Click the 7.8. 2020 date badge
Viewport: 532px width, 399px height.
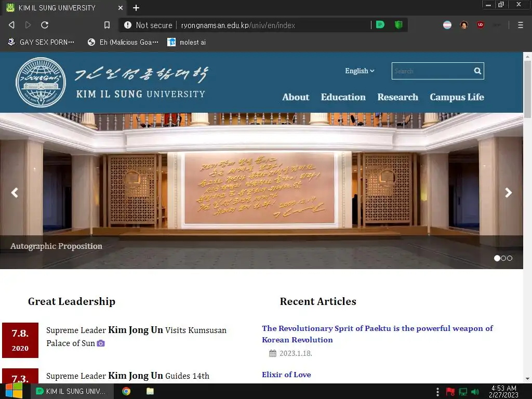(20, 340)
